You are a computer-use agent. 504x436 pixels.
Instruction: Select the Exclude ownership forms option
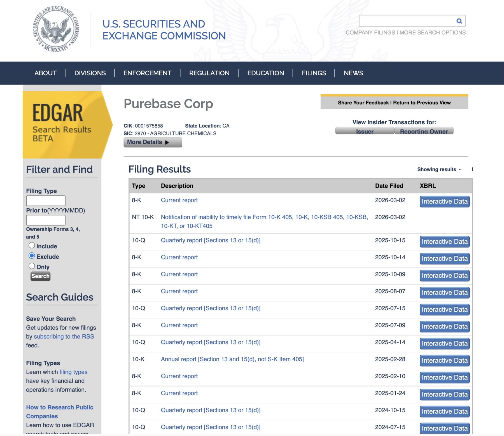pyautogui.click(x=32, y=256)
